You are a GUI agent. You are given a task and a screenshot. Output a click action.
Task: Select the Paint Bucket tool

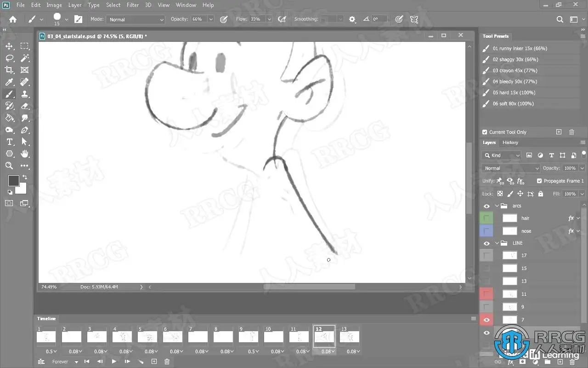point(9,118)
